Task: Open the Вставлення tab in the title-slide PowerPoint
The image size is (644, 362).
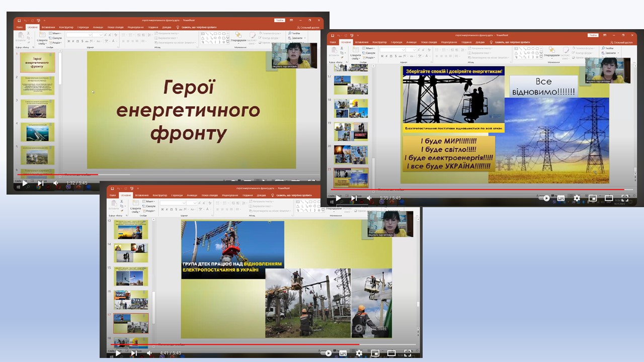Action: (x=48, y=27)
